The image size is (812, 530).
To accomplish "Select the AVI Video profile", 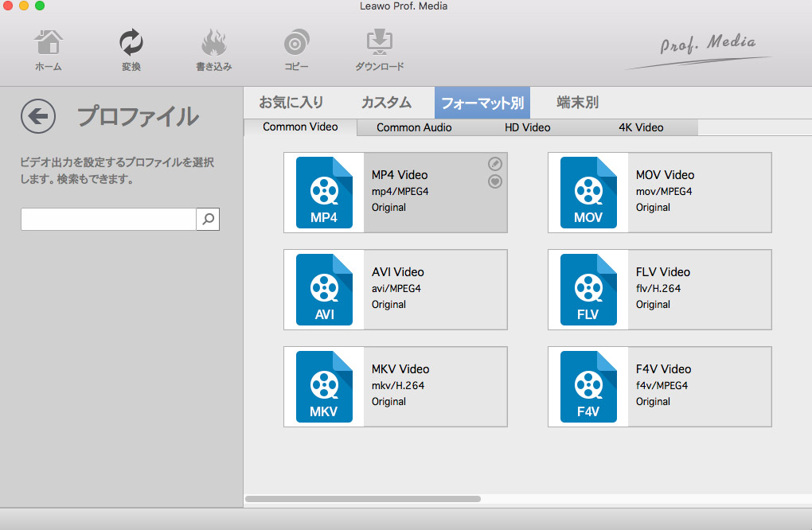I will coord(395,290).
